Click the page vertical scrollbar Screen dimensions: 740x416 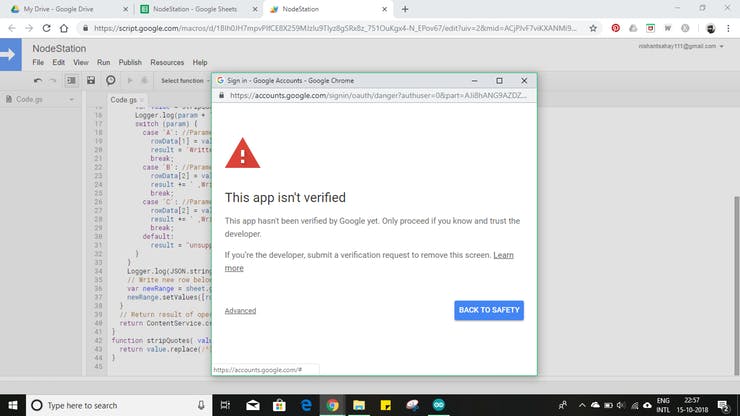[736, 286]
